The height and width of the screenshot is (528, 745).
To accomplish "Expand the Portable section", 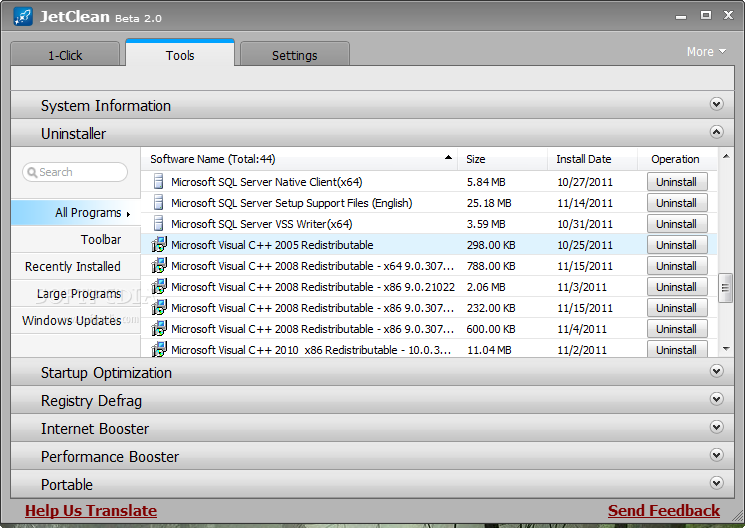I will tap(716, 483).
